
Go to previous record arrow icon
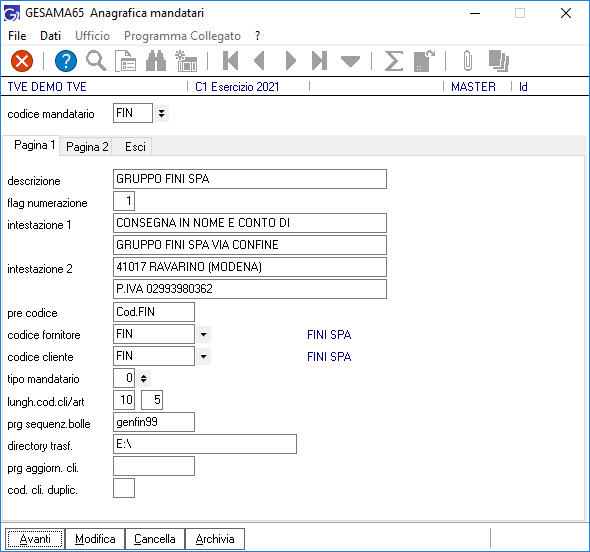click(x=259, y=61)
